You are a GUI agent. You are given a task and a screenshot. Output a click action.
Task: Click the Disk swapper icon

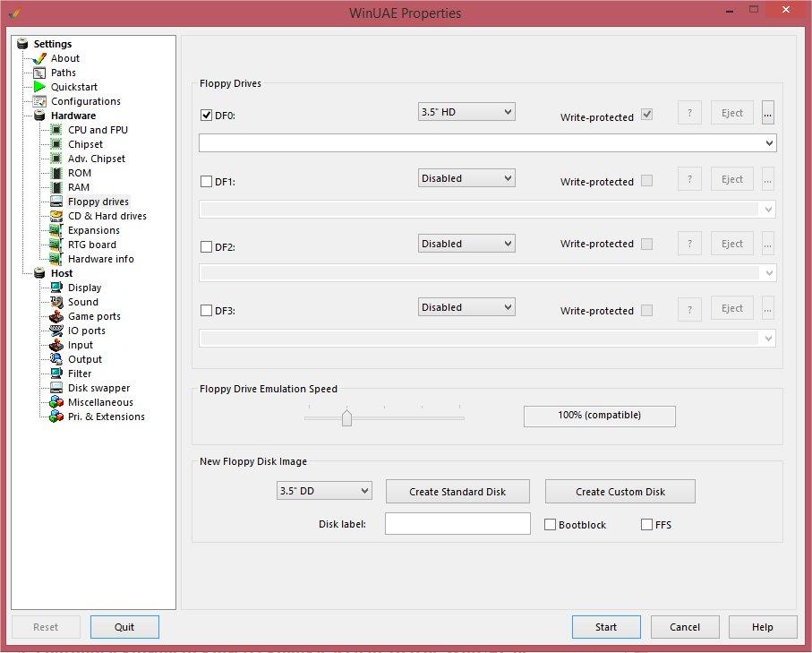click(56, 388)
